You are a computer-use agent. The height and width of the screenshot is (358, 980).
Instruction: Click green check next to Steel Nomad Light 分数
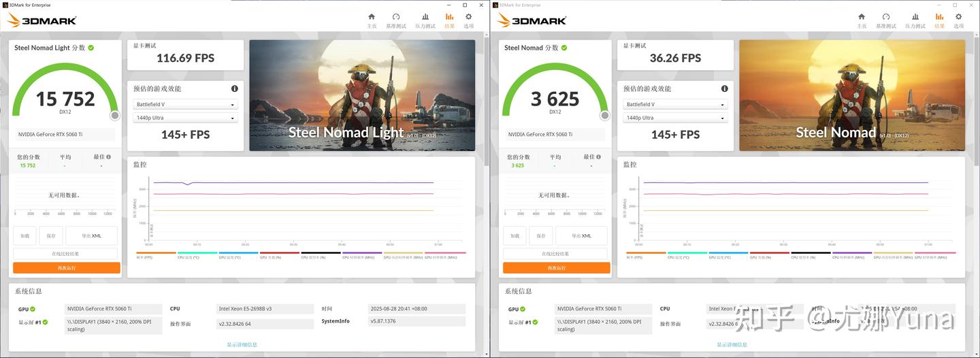91,48
